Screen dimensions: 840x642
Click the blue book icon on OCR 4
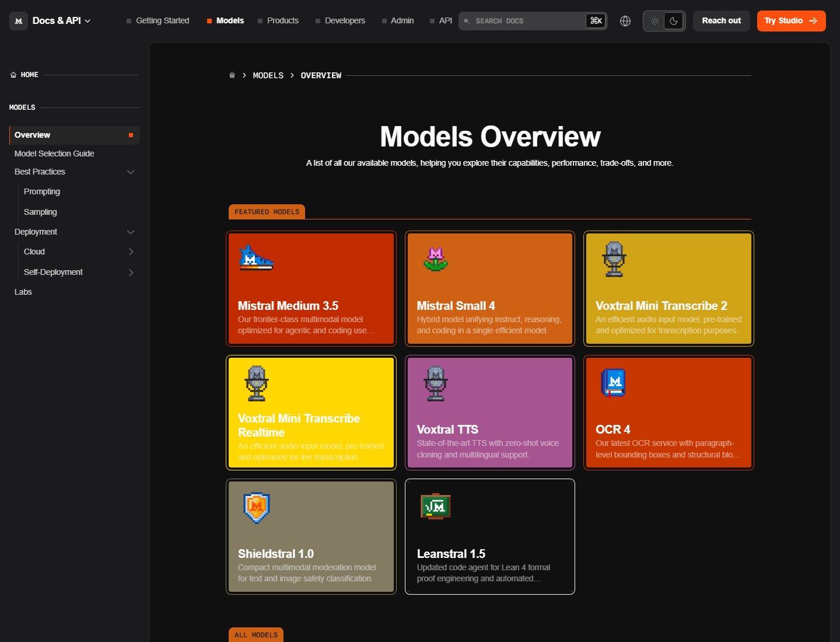click(x=613, y=383)
